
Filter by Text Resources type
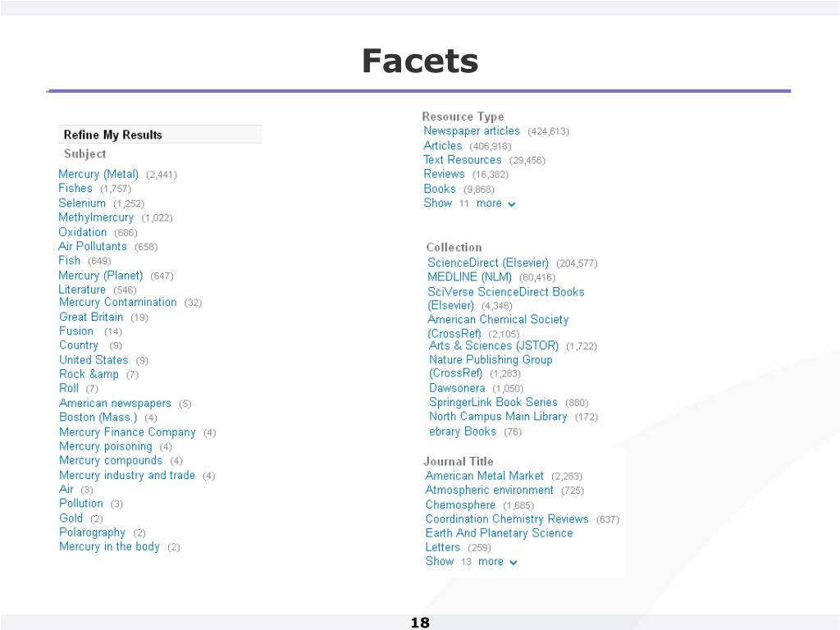tap(463, 160)
